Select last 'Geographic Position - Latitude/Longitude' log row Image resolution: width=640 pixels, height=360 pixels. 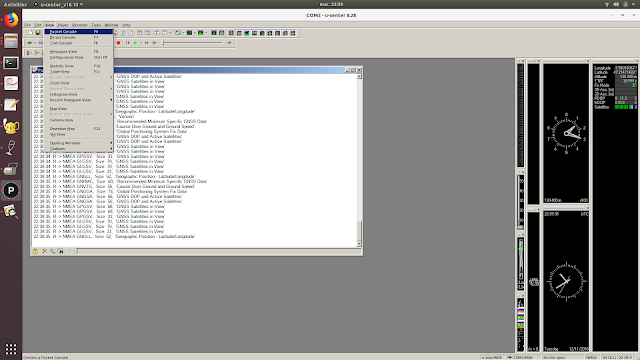pos(114,236)
